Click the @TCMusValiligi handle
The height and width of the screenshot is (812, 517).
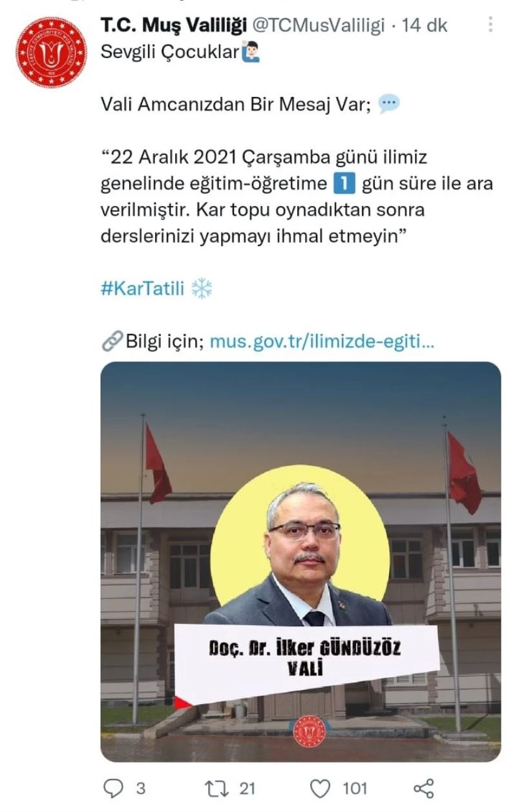[x=317, y=26]
